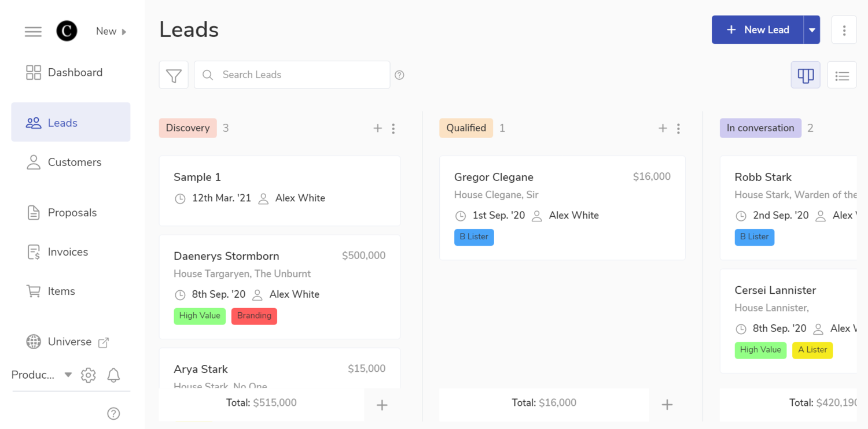Image resolution: width=868 pixels, height=429 pixels.
Task: Open the workspace selector dropdown
Action: pyautogui.click(x=42, y=375)
